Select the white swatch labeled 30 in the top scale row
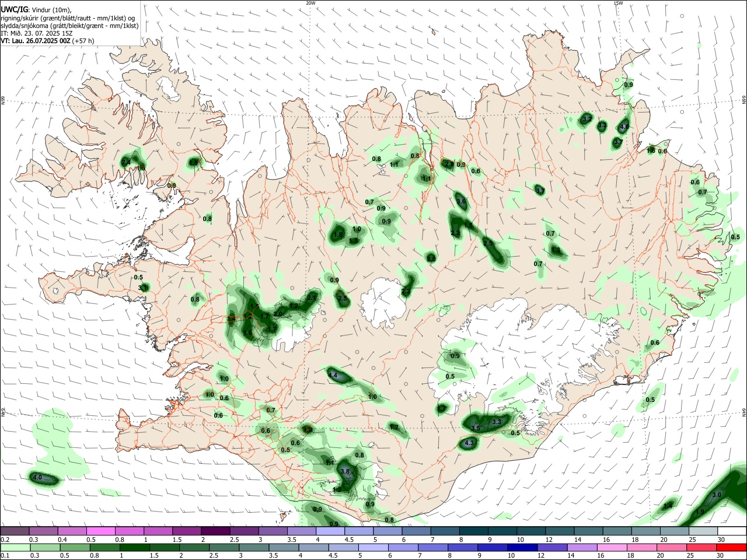The image size is (747, 560). click(732, 531)
